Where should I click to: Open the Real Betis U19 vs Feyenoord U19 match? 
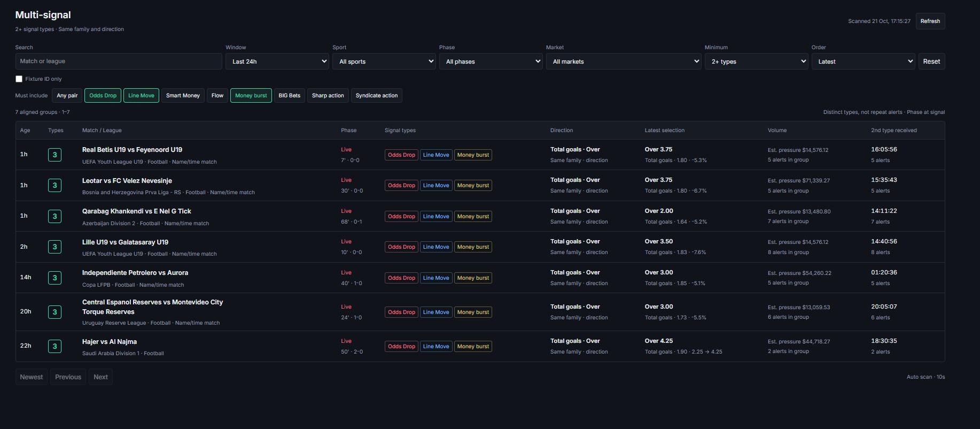tap(132, 150)
